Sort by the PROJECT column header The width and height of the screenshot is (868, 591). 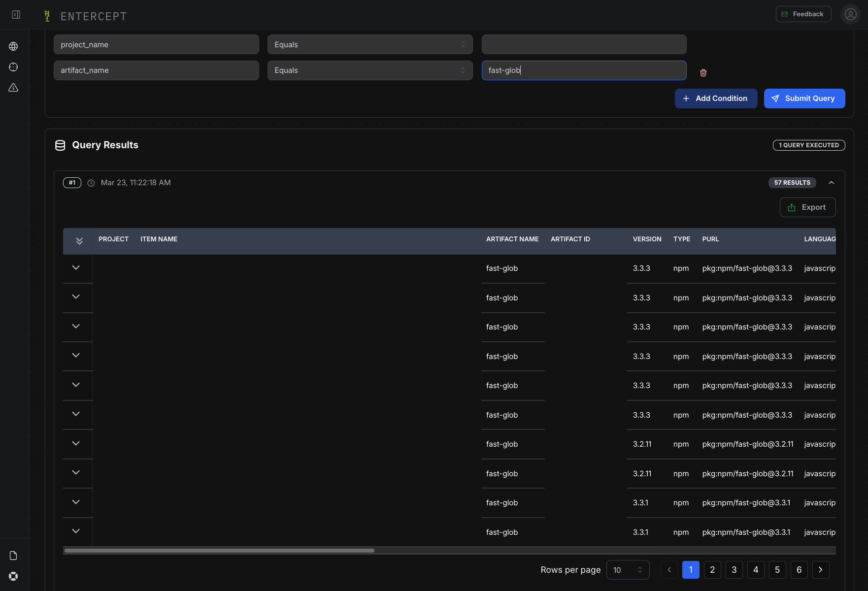(x=113, y=239)
